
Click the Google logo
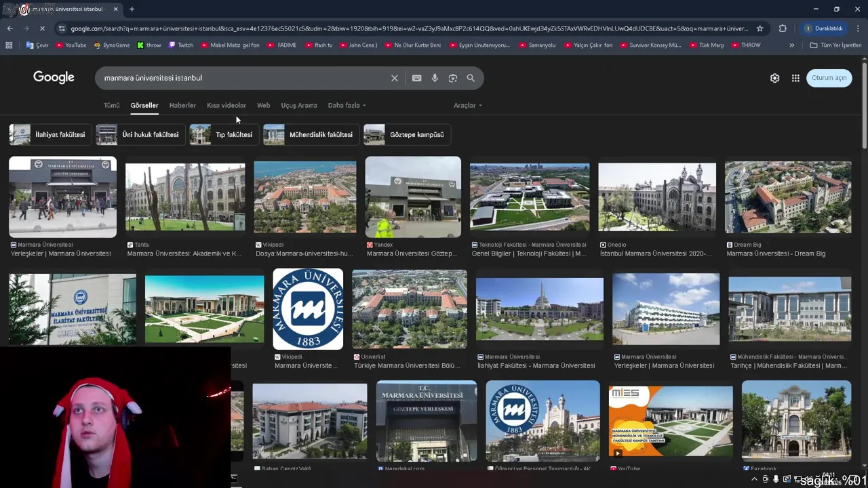pos(54,77)
